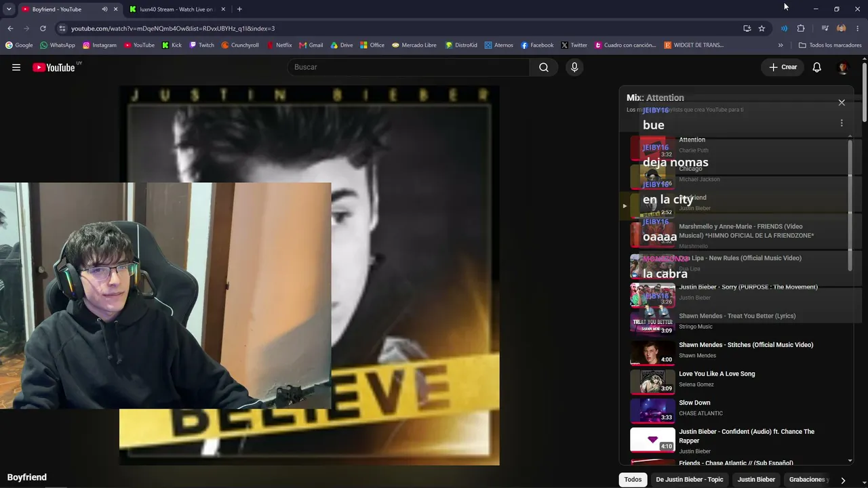Reload the current YouTube page

43,28
